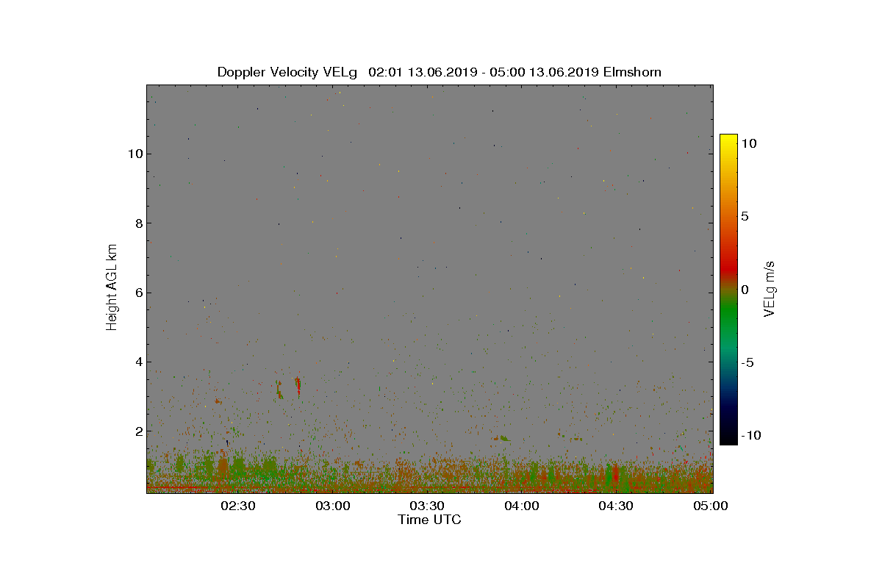This screenshot has width=882, height=588.
Task: Click the 'Time UTC' axis label
Action: [x=430, y=520]
